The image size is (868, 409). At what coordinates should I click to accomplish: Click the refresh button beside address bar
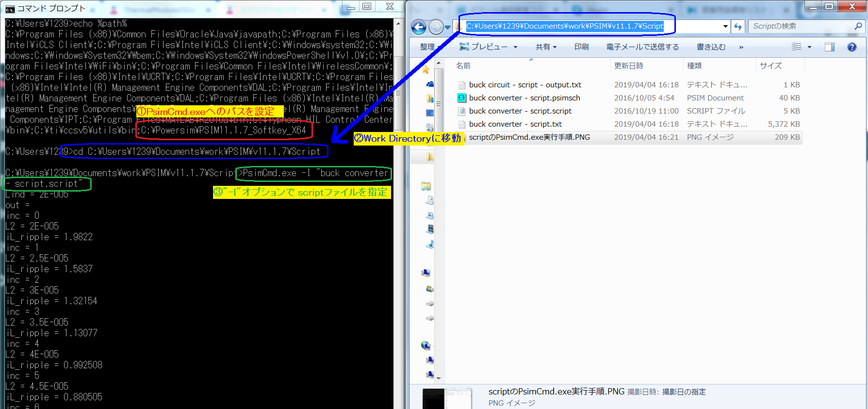[x=738, y=27]
